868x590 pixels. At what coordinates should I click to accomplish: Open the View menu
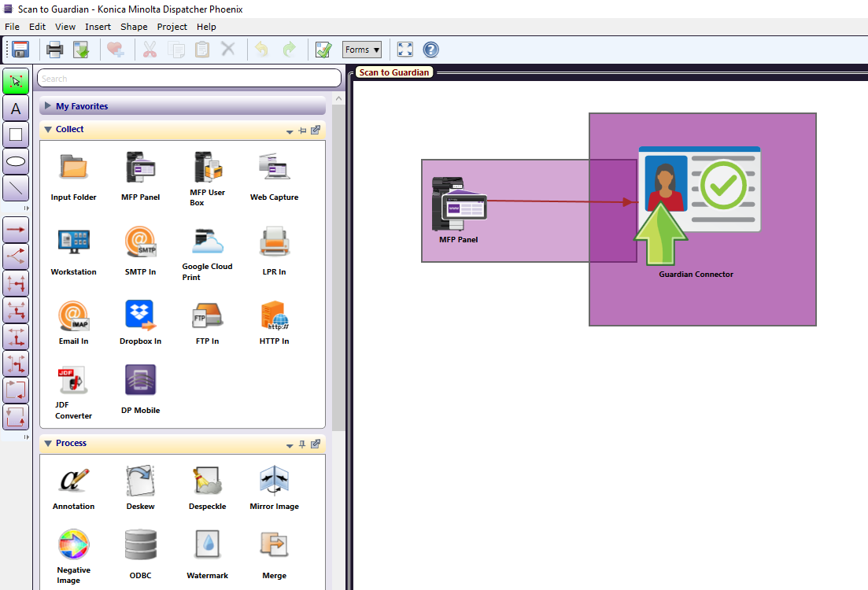click(x=65, y=27)
